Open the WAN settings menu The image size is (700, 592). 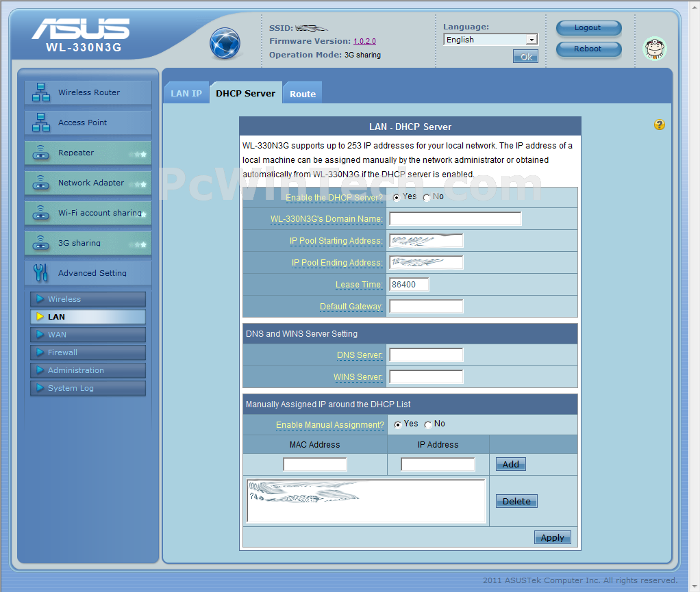(88, 335)
